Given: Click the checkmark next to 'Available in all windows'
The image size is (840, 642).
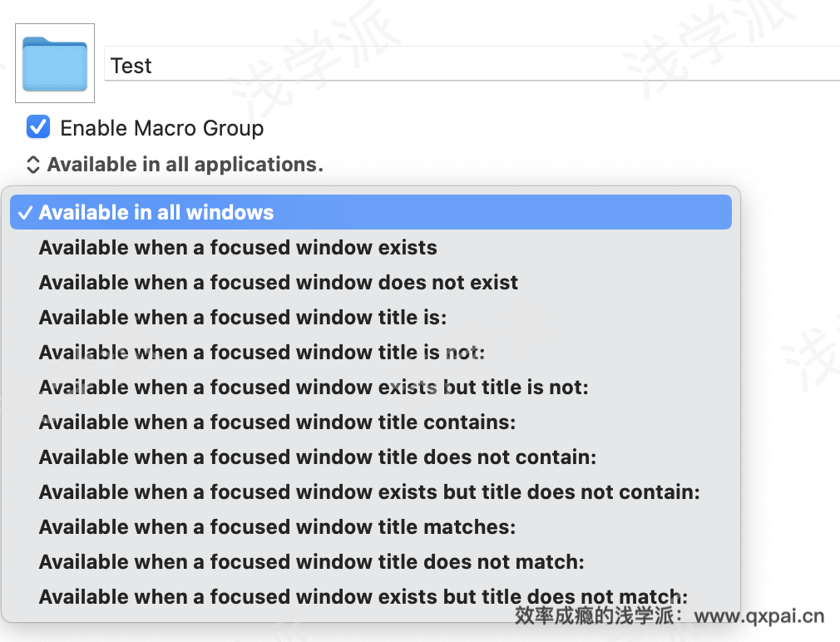Looking at the screenshot, I should (x=25, y=213).
